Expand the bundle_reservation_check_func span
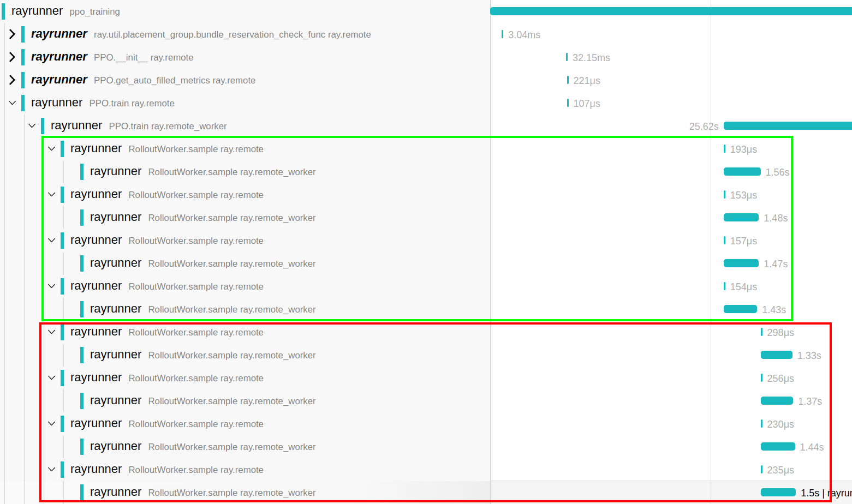This screenshot has width=852, height=504. click(x=12, y=34)
